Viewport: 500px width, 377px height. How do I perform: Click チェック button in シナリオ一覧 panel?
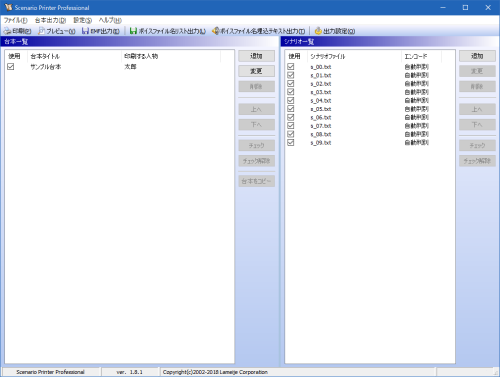coord(477,145)
